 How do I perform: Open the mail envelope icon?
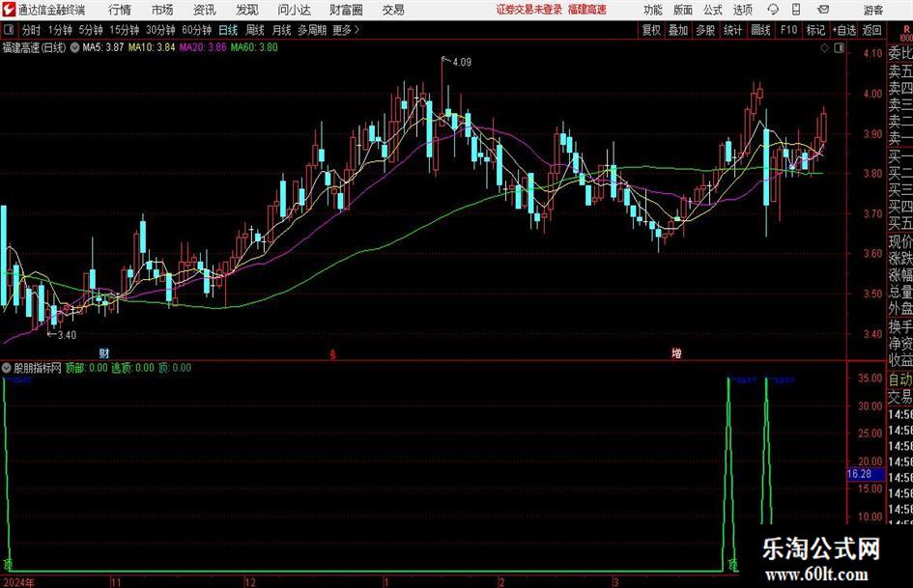tap(823, 10)
